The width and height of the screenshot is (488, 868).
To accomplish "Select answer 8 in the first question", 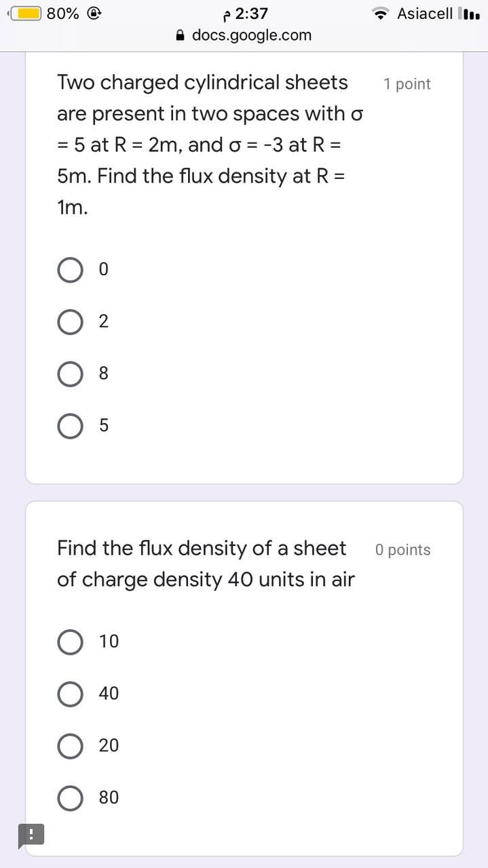I will [70, 374].
